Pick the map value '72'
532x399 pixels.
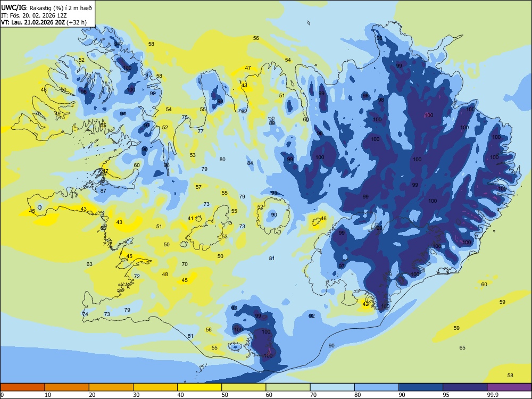tap(137, 277)
